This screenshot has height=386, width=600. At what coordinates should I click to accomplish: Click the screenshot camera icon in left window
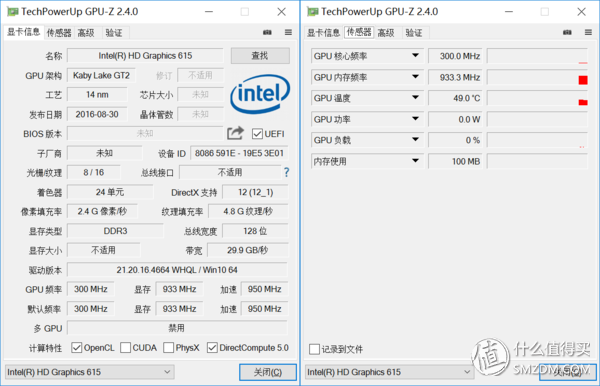pos(267,33)
